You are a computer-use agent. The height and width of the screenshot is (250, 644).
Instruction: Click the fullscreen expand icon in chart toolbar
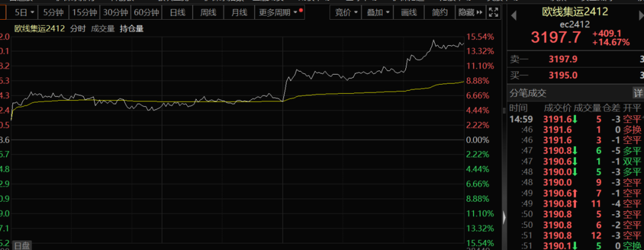coord(493,12)
